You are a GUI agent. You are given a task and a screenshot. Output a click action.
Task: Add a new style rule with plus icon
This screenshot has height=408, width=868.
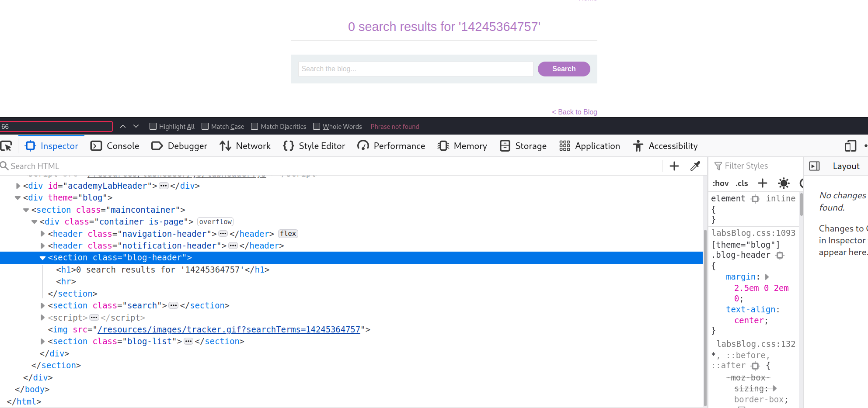coord(762,183)
